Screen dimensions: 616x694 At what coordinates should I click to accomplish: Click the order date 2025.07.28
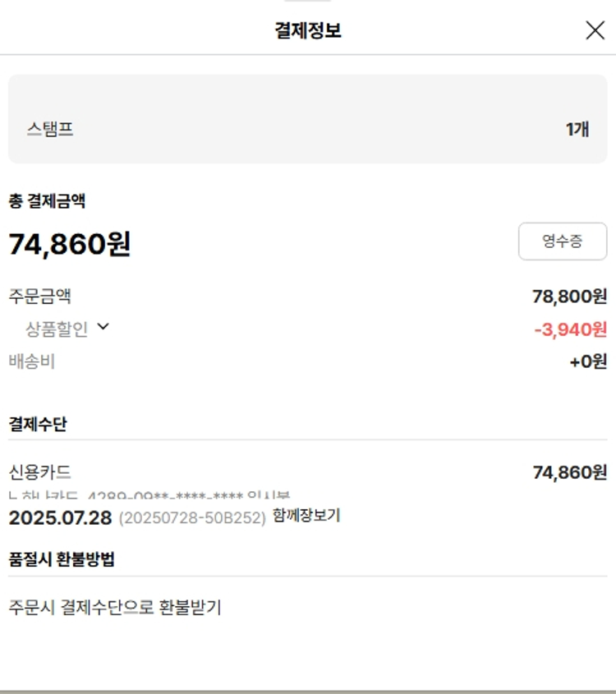click(x=60, y=517)
